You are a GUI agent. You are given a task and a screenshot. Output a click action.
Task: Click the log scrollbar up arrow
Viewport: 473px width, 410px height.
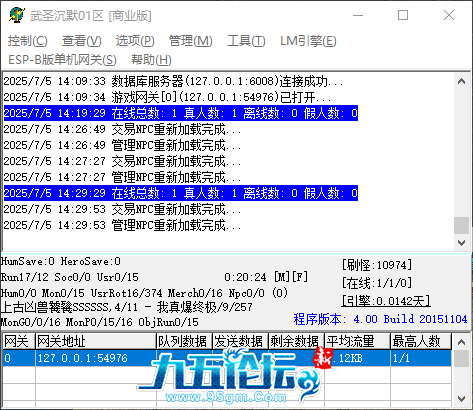[x=462, y=81]
